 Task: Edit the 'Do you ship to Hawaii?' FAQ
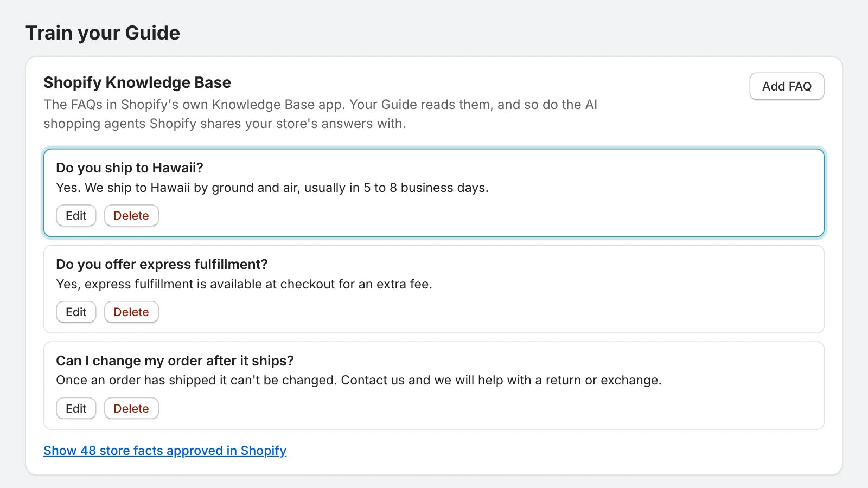coord(76,215)
